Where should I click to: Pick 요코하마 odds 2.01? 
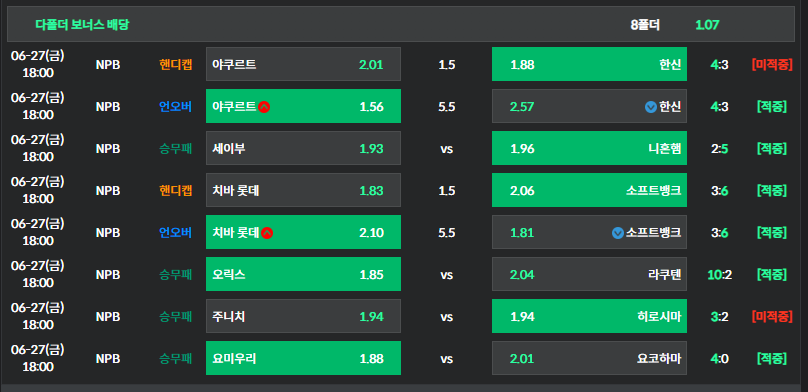coord(590,359)
